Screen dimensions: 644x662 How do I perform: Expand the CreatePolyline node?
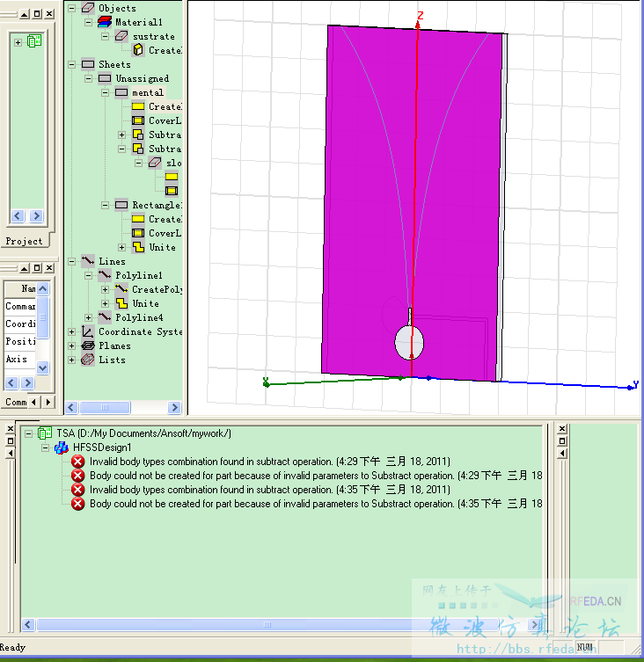(x=106, y=289)
